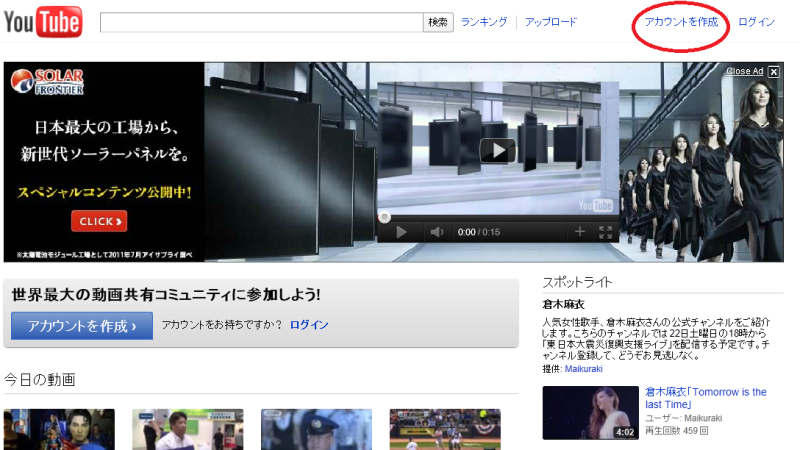
Task: Click the YouTube watermark in the video player
Action: tap(596, 205)
